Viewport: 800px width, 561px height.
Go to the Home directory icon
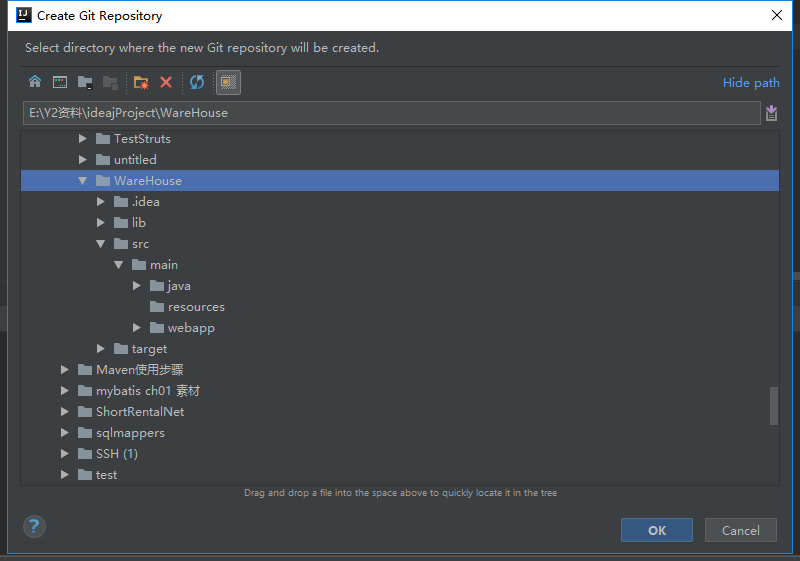click(x=35, y=82)
